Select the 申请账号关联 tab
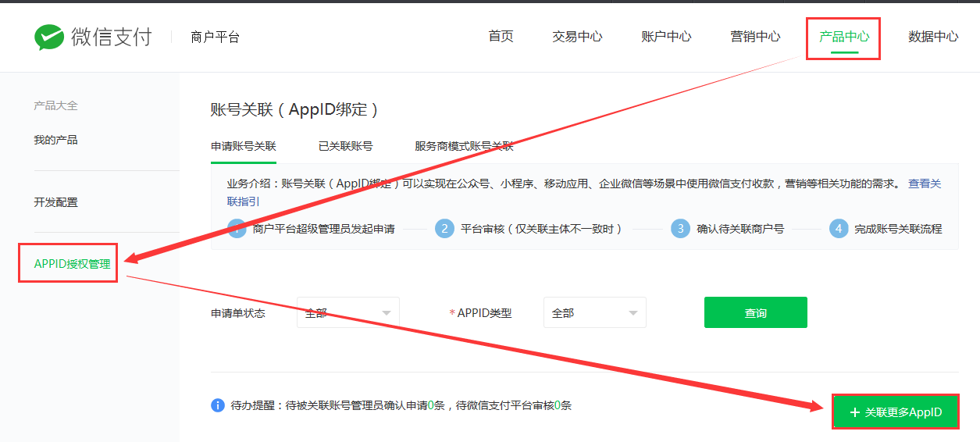Image resolution: width=980 pixels, height=442 pixels. pos(244,146)
